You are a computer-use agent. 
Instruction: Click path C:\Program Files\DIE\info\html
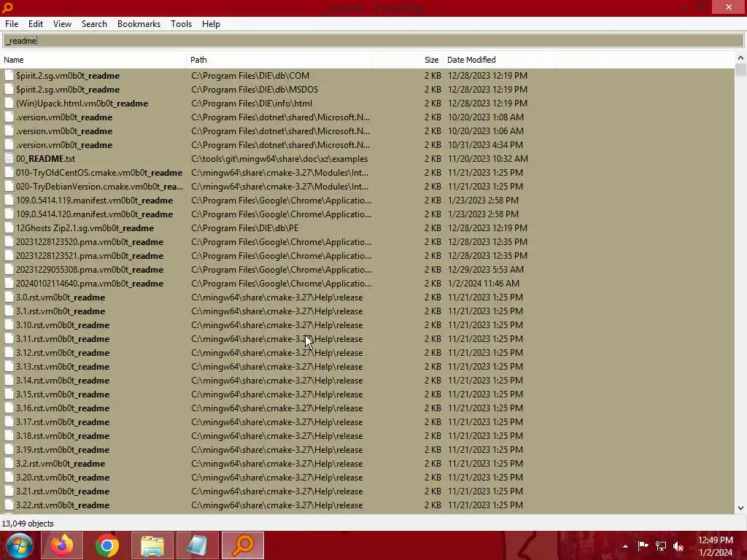pos(252,104)
